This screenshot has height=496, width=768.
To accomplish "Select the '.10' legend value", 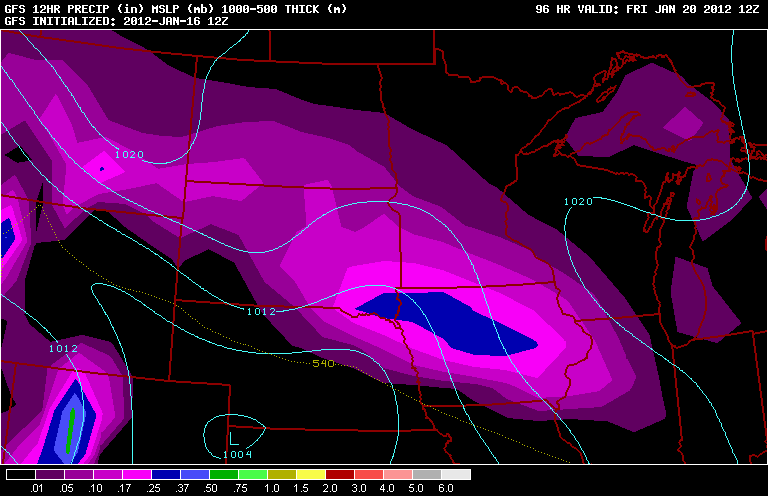I will [96, 489].
